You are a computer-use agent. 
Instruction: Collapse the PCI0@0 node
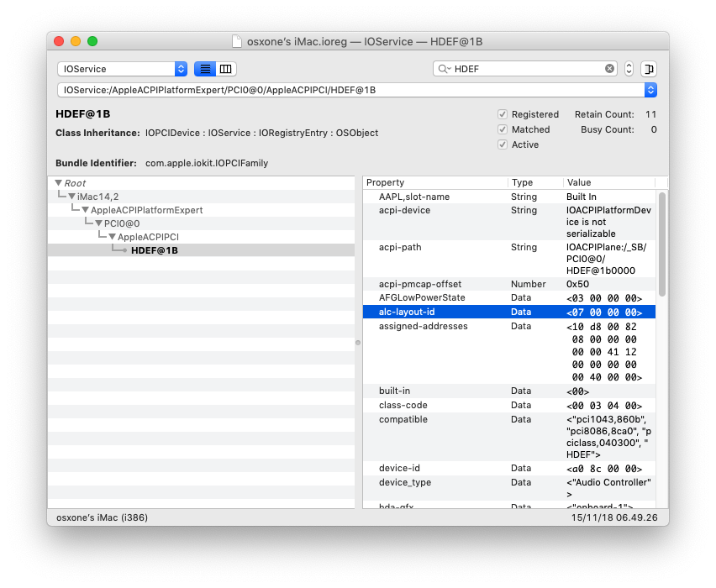pyautogui.click(x=98, y=223)
